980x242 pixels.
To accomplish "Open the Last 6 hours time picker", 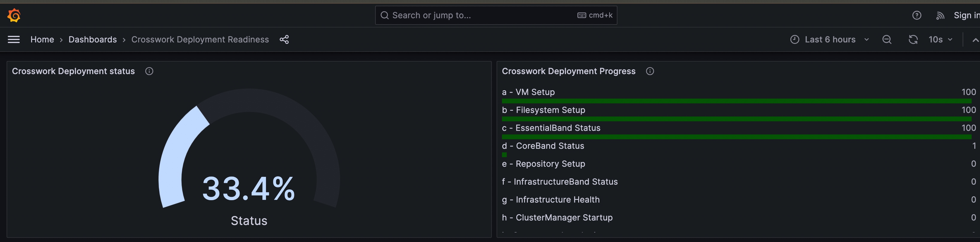I will click(829, 39).
